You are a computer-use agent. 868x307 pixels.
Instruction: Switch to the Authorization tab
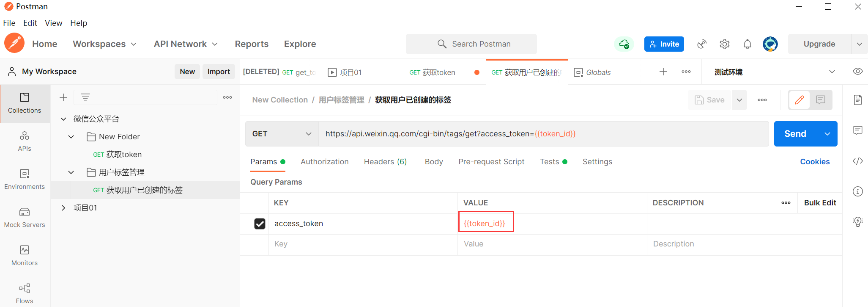click(x=325, y=162)
